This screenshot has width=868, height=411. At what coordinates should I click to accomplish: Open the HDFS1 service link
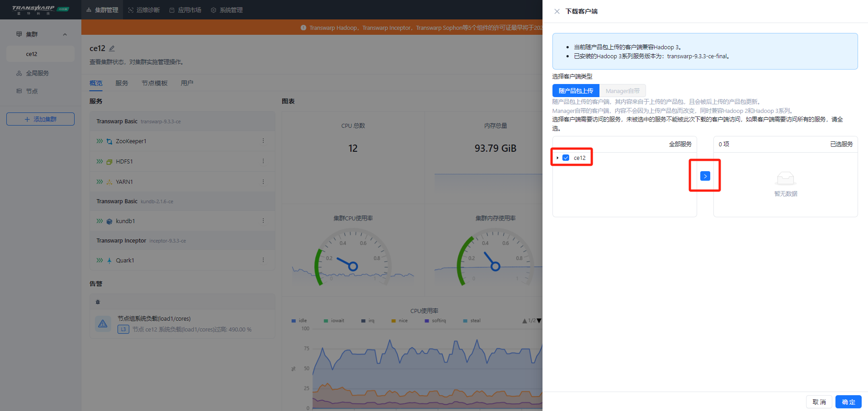tap(124, 162)
